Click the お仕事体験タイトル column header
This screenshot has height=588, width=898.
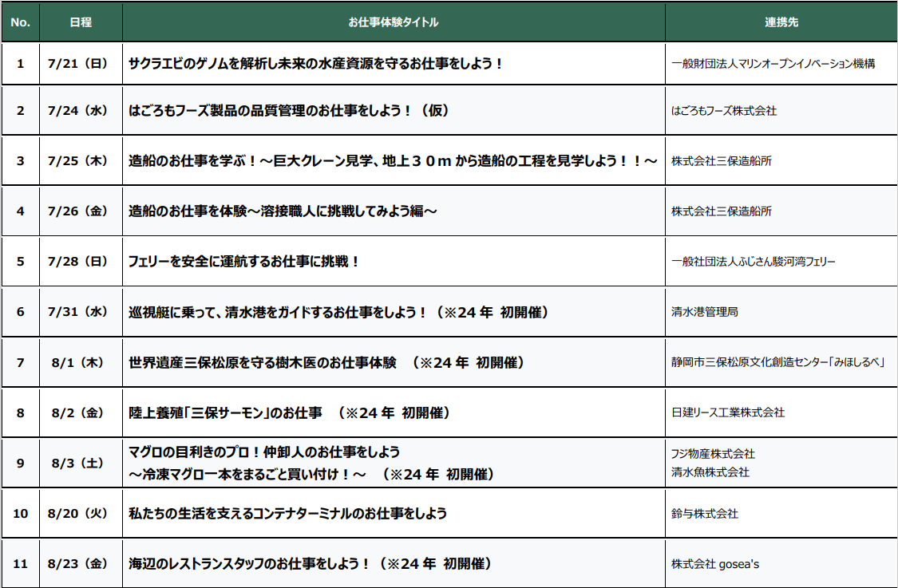(394, 22)
